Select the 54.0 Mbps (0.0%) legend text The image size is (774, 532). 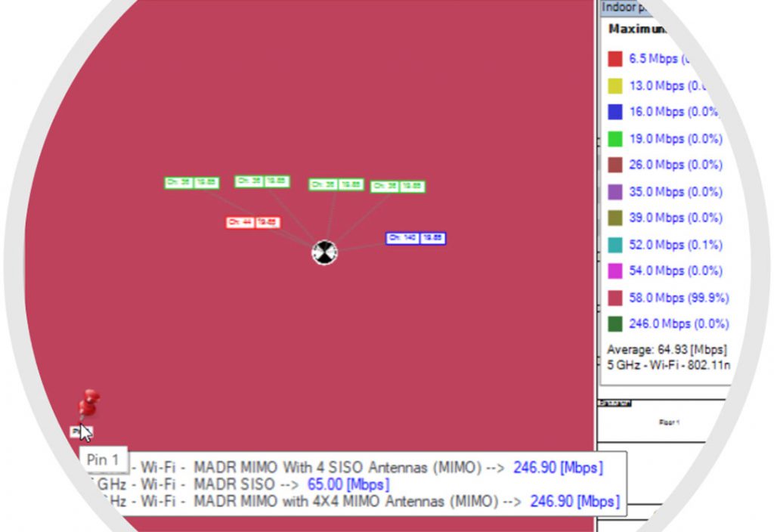pyautogui.click(x=676, y=271)
